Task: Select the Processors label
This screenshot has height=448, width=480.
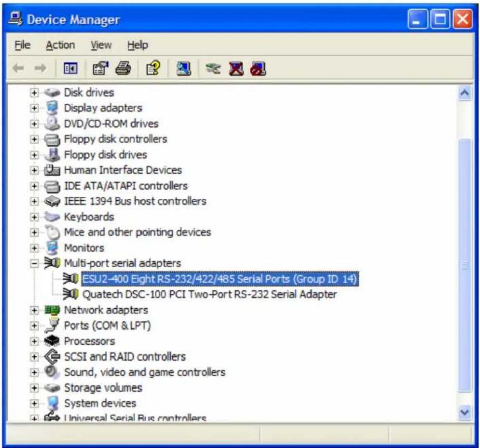Action: (x=89, y=341)
